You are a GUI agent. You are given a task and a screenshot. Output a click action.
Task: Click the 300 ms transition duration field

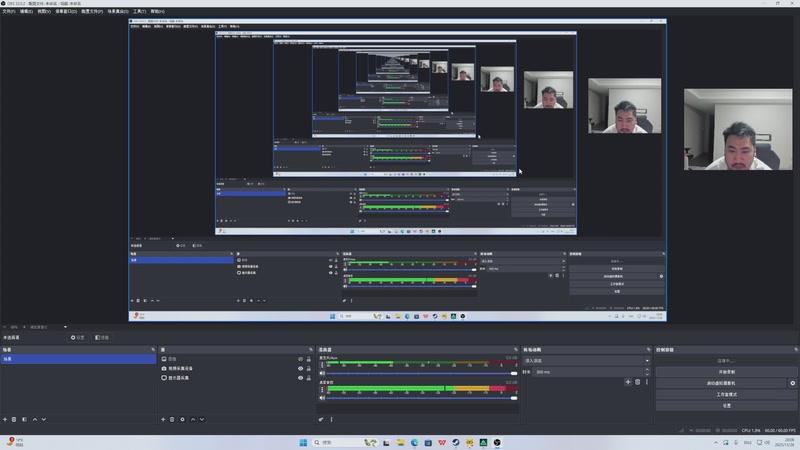588,372
